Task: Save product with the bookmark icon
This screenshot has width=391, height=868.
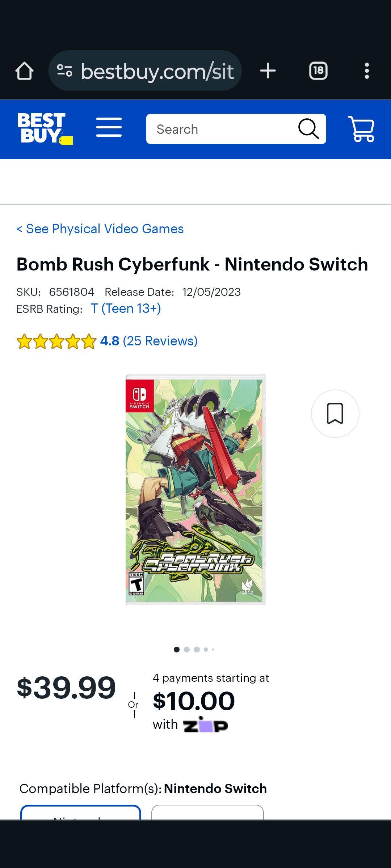Action: (x=335, y=413)
